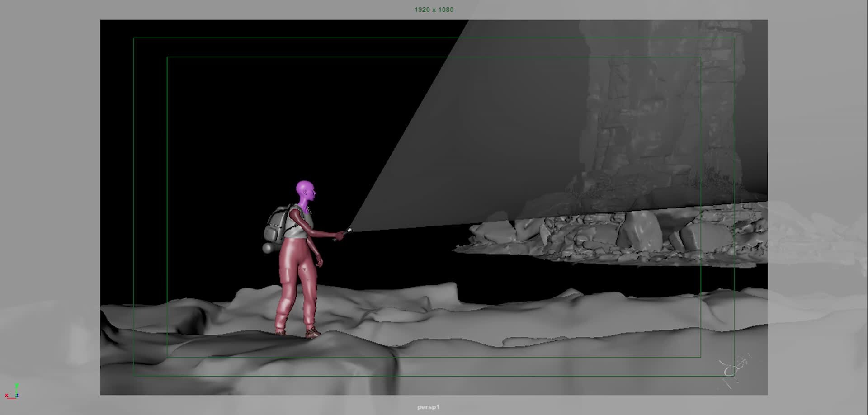Click the green Y axis of the axis indicator

click(16, 387)
